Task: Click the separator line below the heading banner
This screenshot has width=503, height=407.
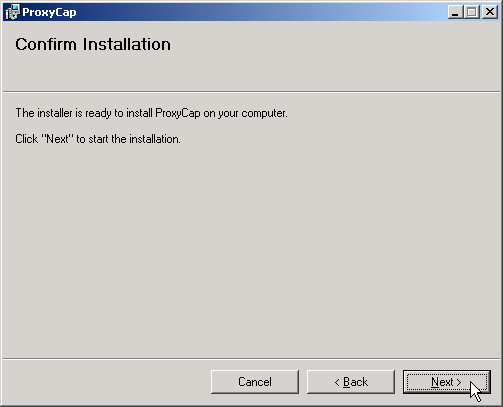Action: tap(251, 91)
